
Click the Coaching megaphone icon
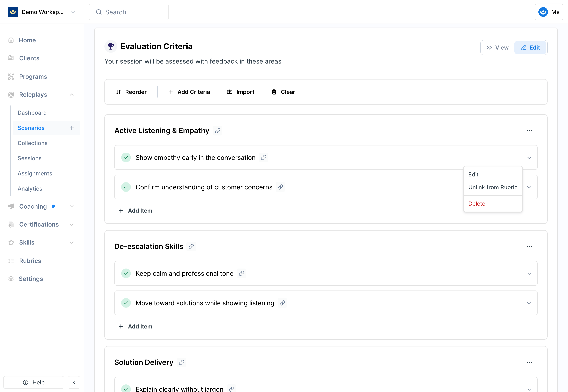coord(11,206)
